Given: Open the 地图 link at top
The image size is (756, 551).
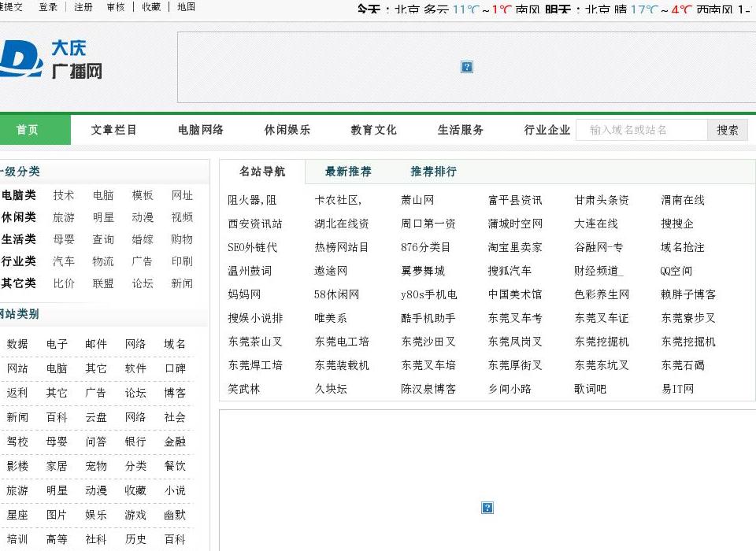Looking at the screenshot, I should pyautogui.click(x=186, y=7).
